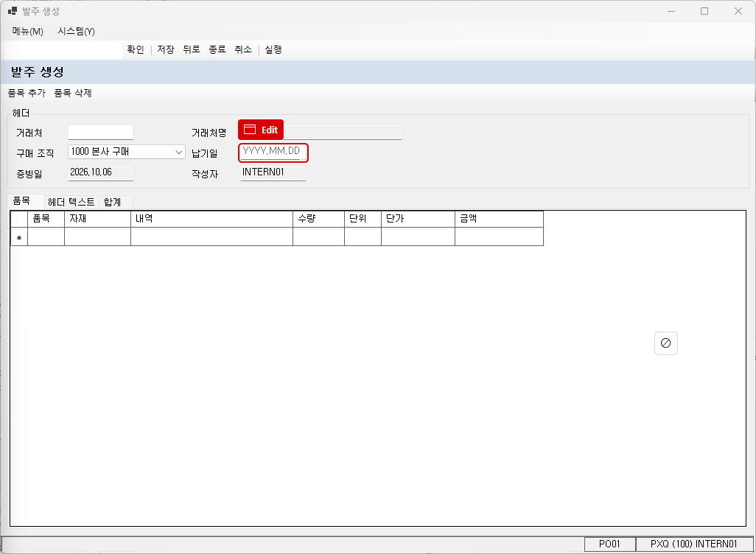This screenshot has width=756, height=554.
Task: Click the empty 자재 cell in the new row
Action: (97, 236)
